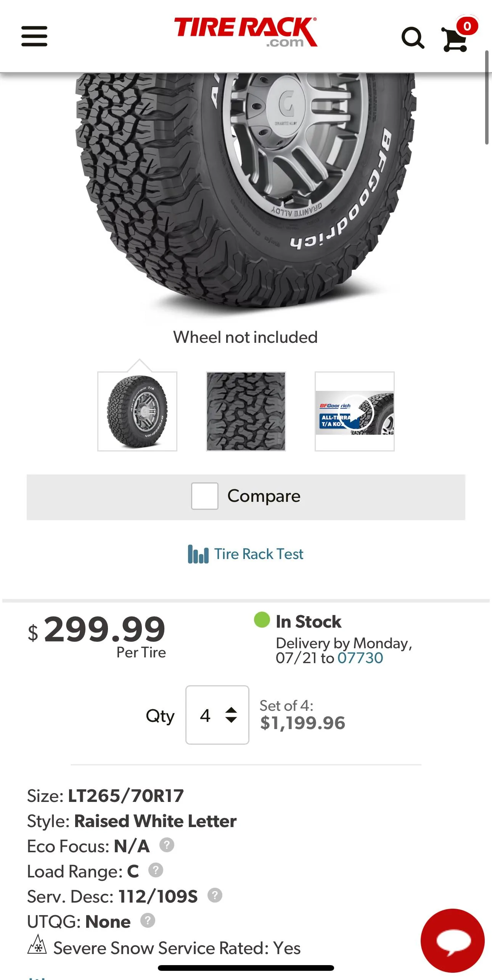Click the Qty selector up/down arrows
The width and height of the screenshot is (492, 980).
[x=231, y=715]
